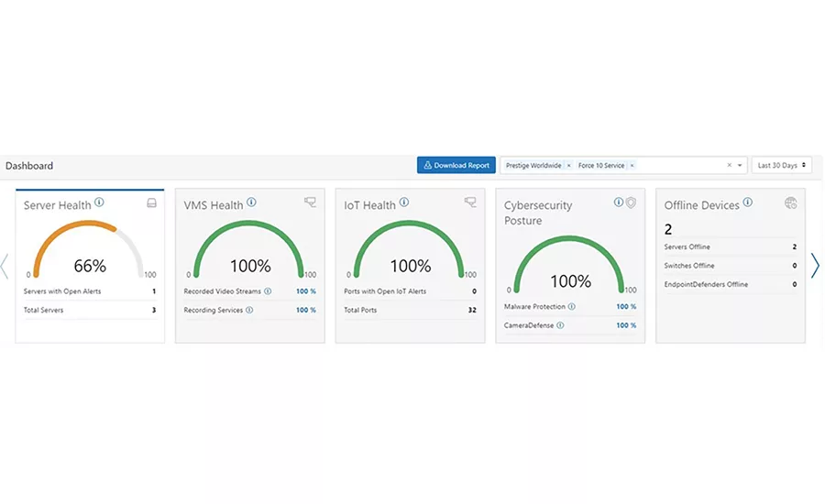Select the Offline Devices card title
825x504 pixels.
pos(701,205)
